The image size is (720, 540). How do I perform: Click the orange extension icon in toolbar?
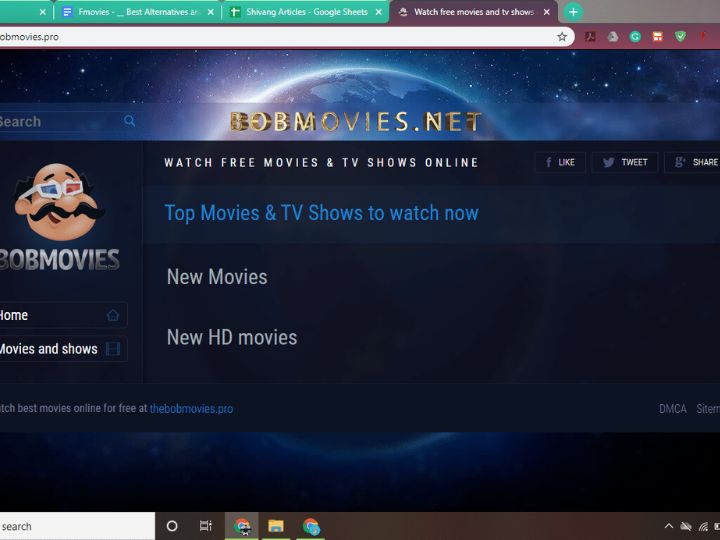coord(658,37)
